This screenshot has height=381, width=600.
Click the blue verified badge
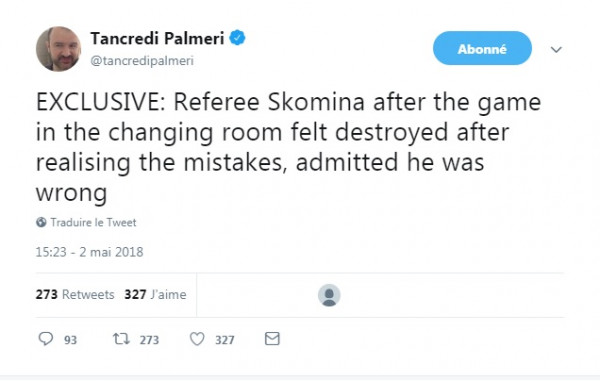[x=237, y=37]
